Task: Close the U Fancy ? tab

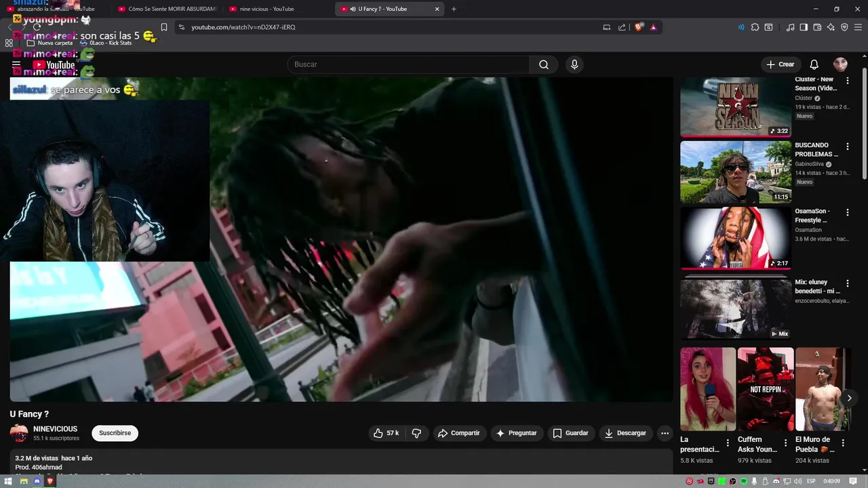Action: click(437, 9)
